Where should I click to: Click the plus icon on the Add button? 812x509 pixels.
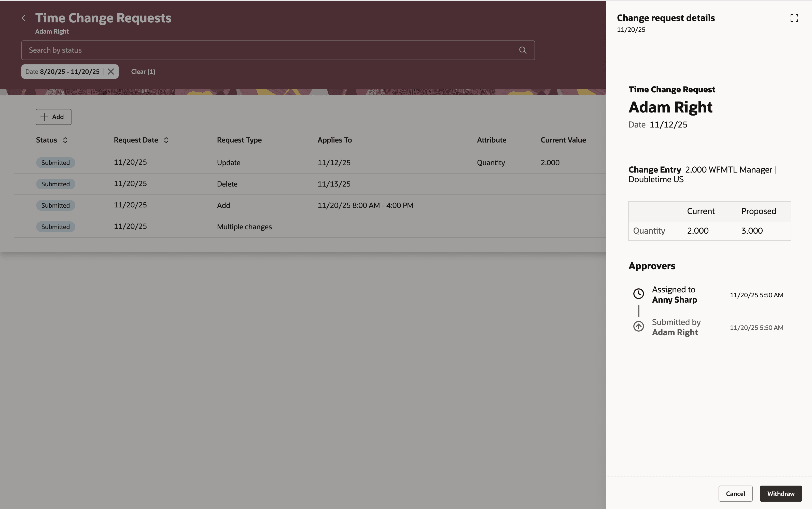(44, 117)
